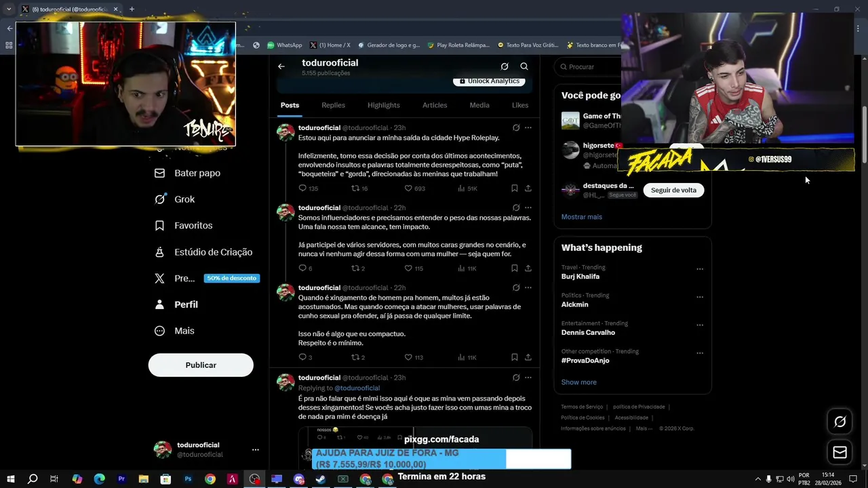Click Seguir de volta for destaques da
Image resolution: width=868 pixels, height=488 pixels.
click(673, 190)
